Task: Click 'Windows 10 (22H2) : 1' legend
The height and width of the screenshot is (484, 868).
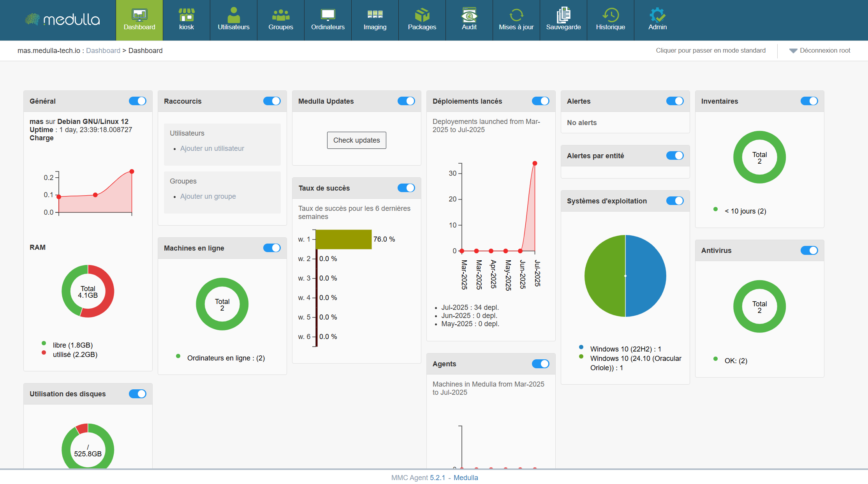Action: coord(626,349)
